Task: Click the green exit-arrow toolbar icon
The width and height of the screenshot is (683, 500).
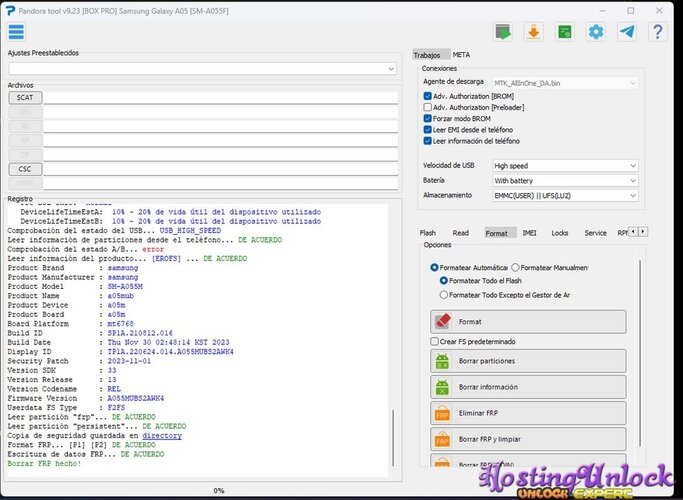Action: point(503,32)
